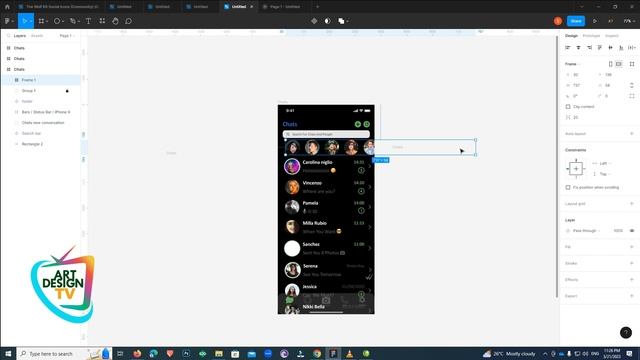The height and width of the screenshot is (360, 640).
Task: Click the Use as mask icon
Action: pos(327,21)
